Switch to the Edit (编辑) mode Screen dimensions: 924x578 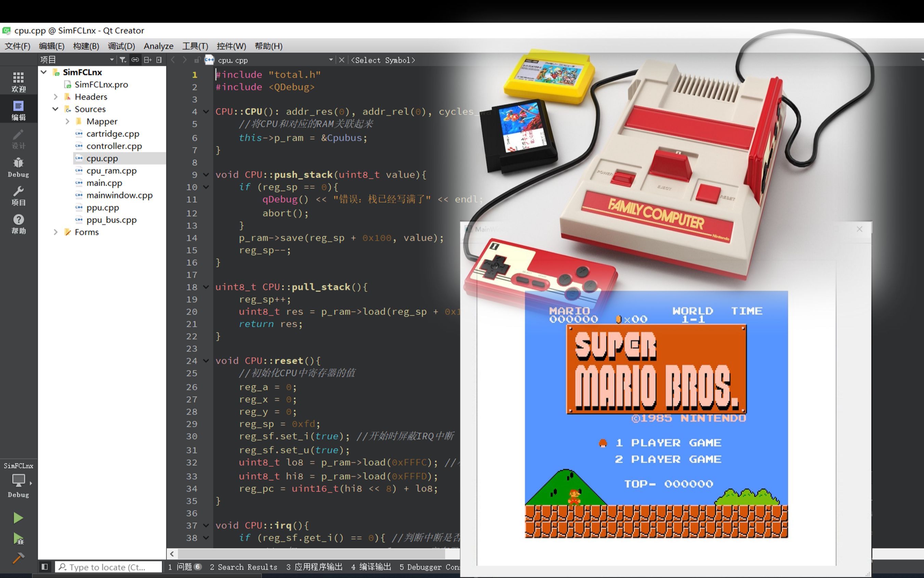[x=18, y=110]
